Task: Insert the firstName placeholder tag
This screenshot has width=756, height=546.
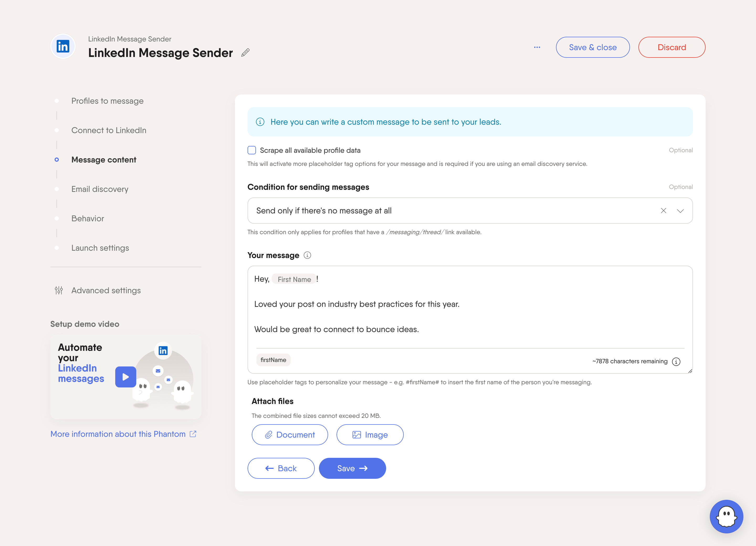Action: coord(273,360)
